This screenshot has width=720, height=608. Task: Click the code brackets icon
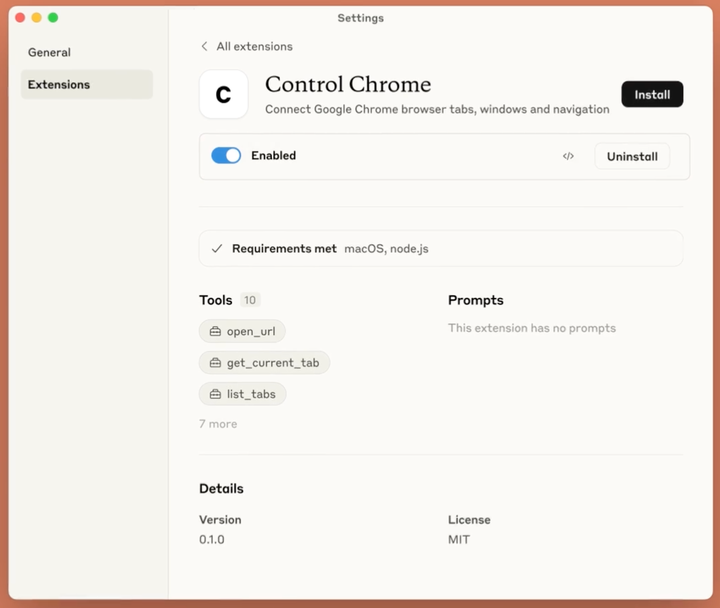coord(568,156)
